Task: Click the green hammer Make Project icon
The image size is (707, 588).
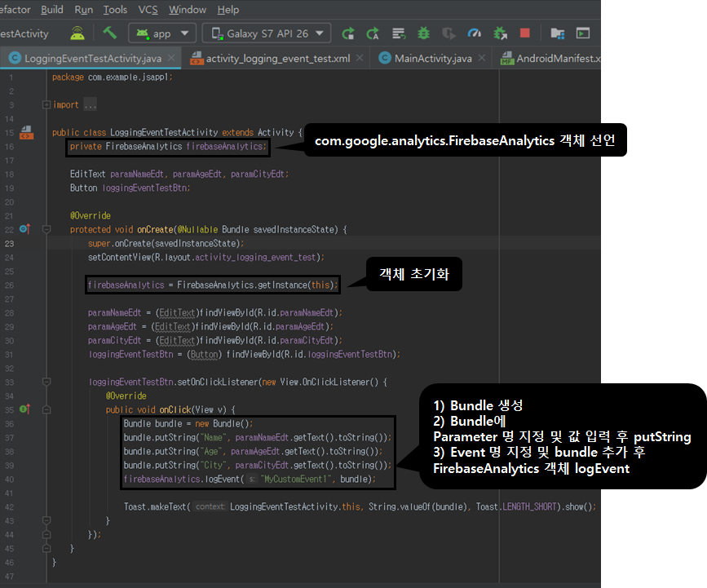Action: click(x=109, y=33)
